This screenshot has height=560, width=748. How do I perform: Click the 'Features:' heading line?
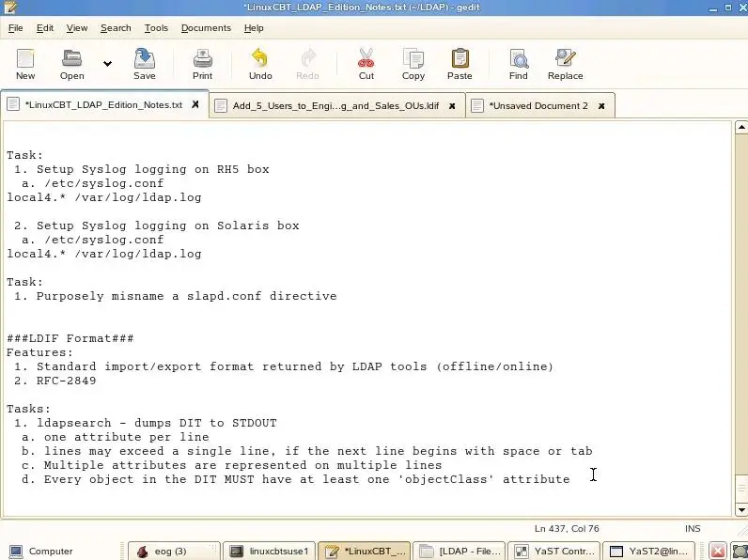40,352
